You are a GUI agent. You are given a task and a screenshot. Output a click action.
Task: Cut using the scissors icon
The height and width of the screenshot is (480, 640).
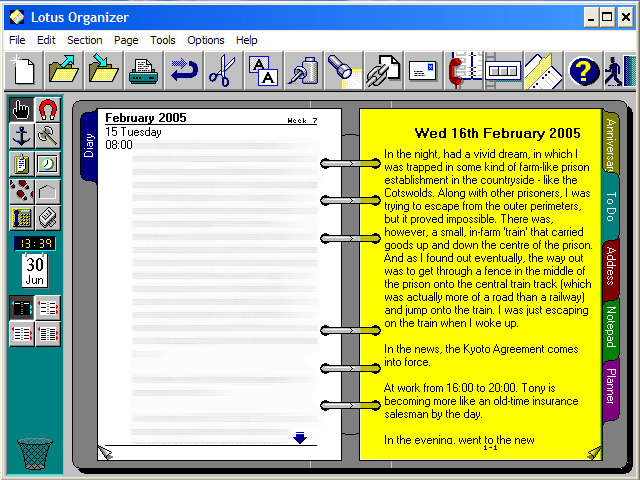coord(224,71)
